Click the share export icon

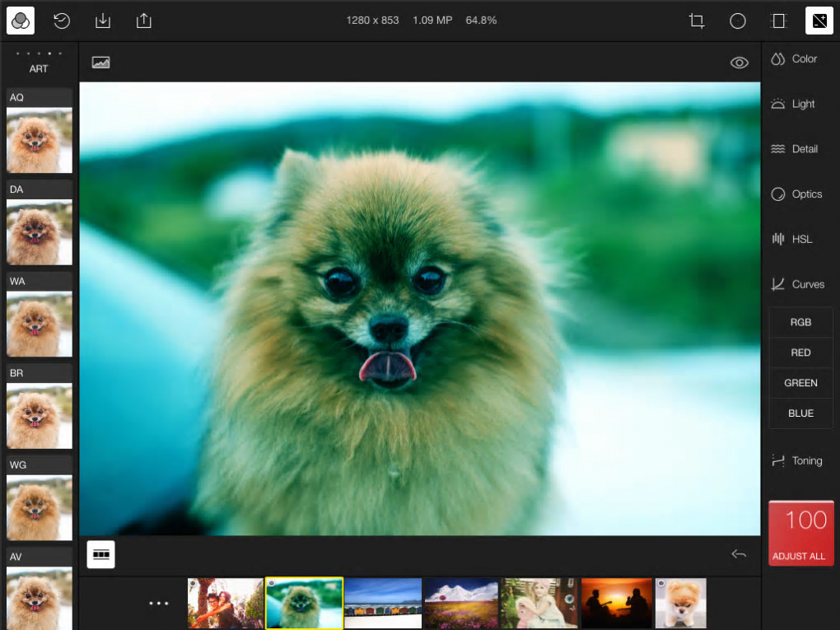(x=143, y=21)
